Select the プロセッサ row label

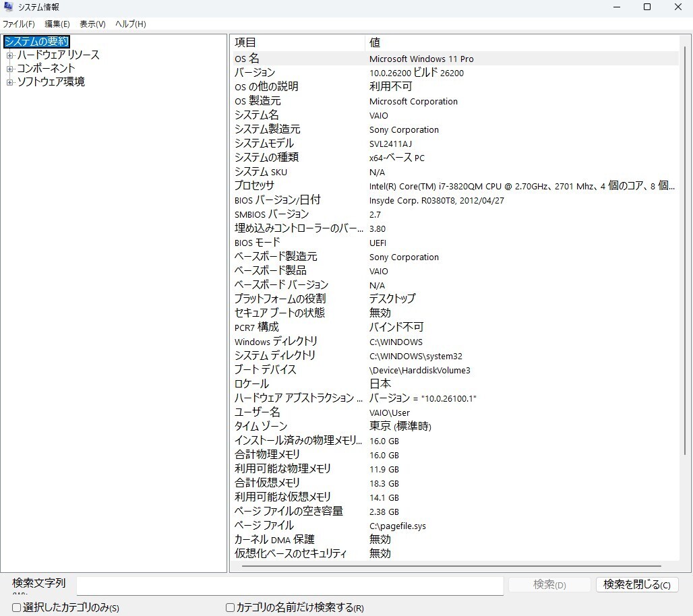tap(254, 185)
